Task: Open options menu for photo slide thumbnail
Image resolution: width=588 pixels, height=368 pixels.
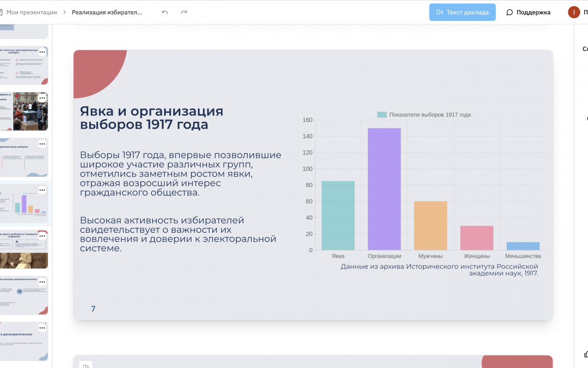Action: pos(42,98)
